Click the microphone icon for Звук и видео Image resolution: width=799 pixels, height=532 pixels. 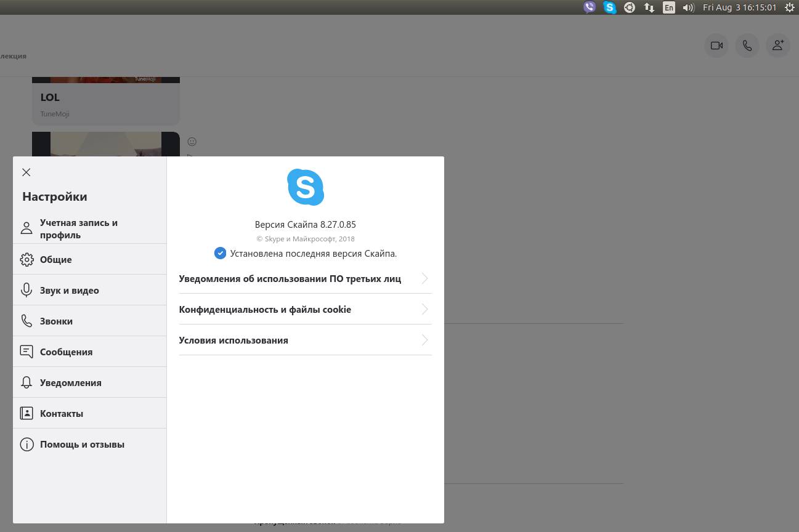[x=26, y=291]
